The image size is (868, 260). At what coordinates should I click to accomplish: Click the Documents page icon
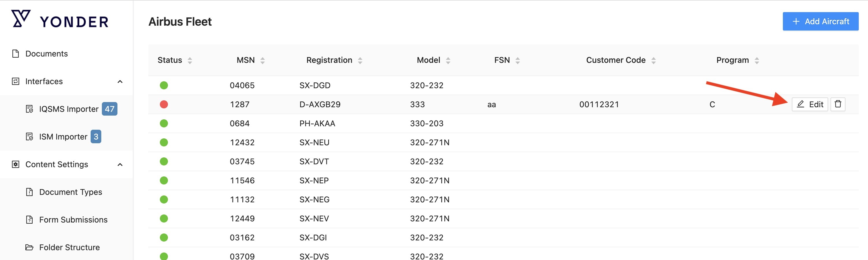(16, 54)
